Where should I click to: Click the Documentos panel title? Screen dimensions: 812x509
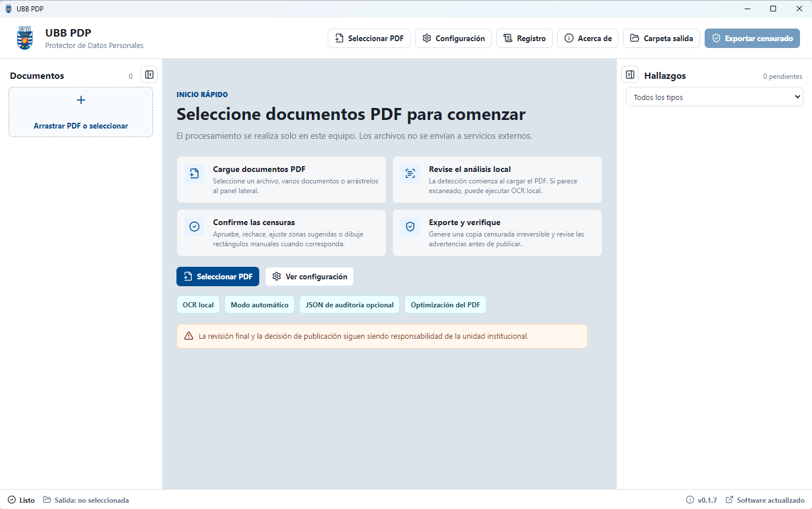tap(37, 75)
